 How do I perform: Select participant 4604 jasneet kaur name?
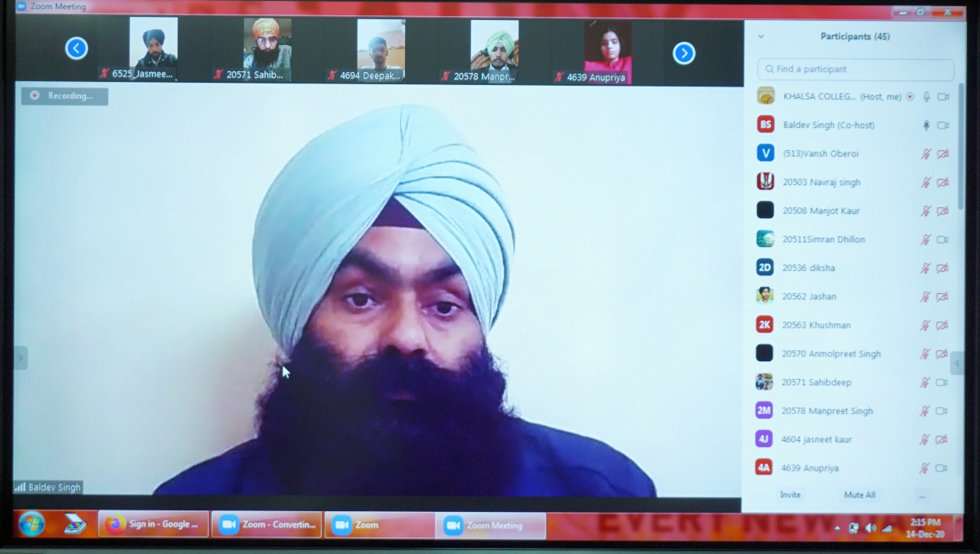(816, 439)
